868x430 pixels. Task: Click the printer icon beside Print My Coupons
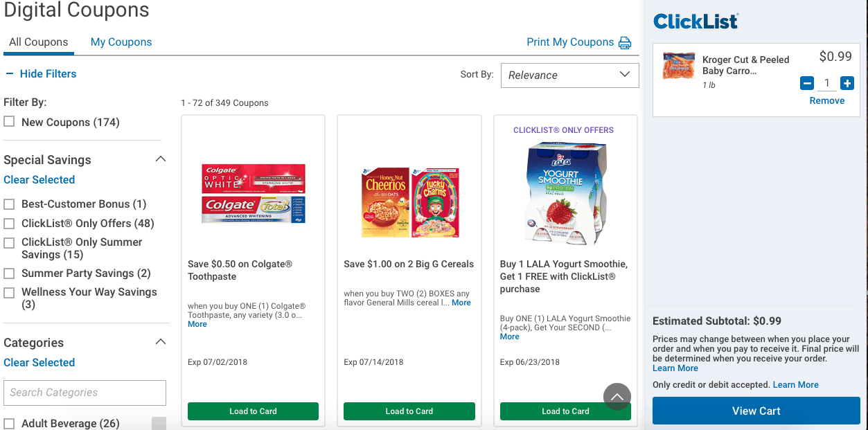tap(625, 43)
